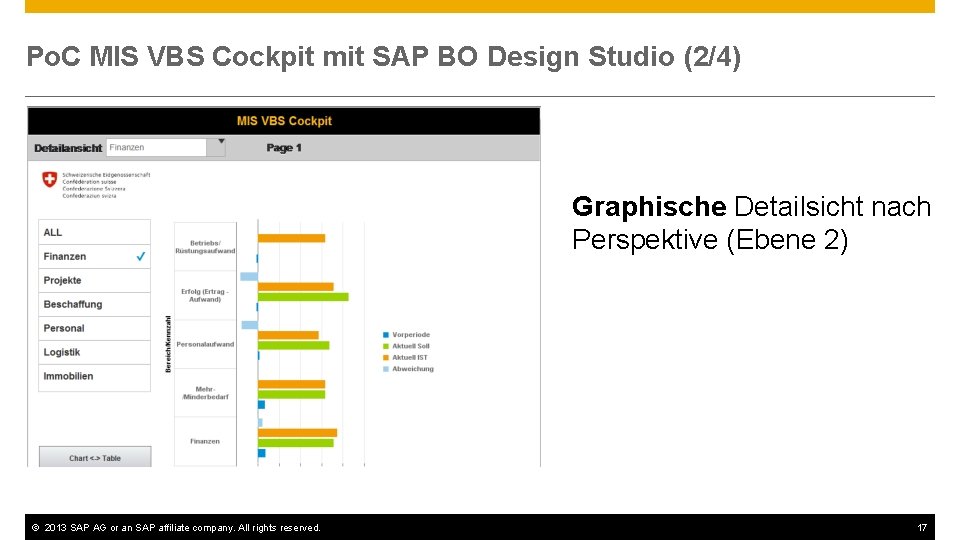Click the Finanzen input field in Detailansicht
Viewport: 960px width, 540px height.
point(157,148)
